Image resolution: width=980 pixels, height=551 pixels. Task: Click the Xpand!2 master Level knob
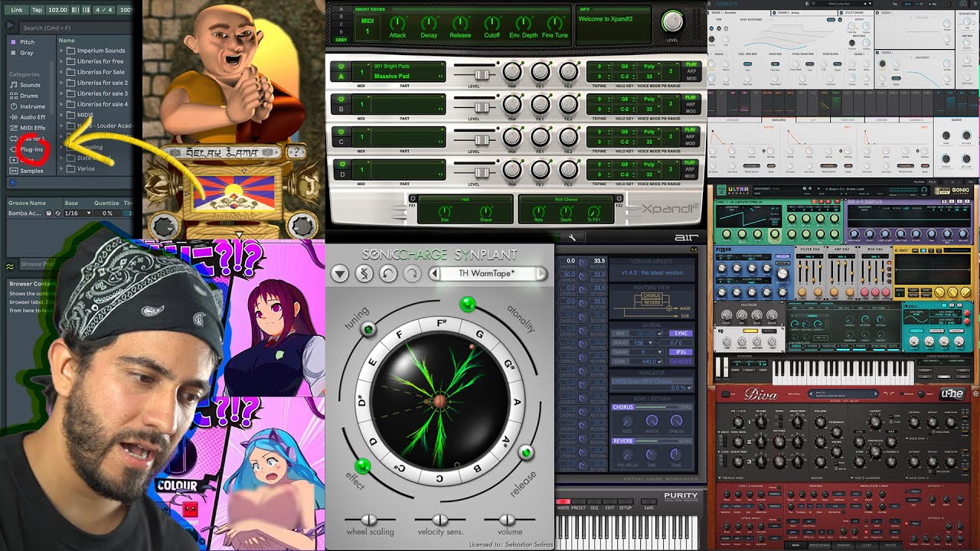click(672, 21)
